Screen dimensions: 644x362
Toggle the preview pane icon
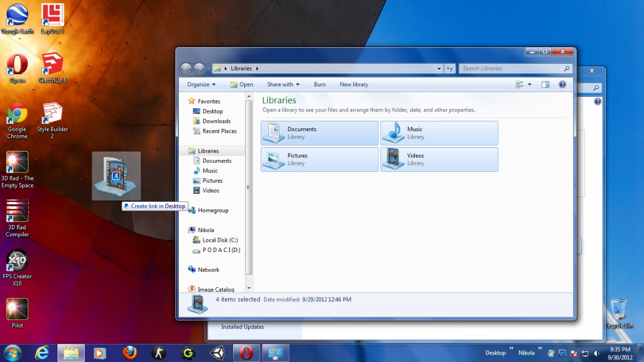click(545, 84)
